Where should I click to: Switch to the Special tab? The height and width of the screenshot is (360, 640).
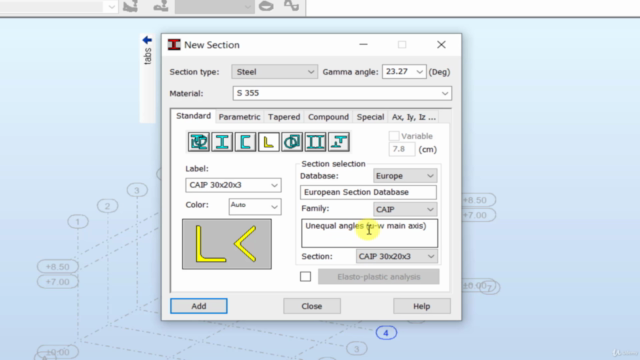[370, 117]
